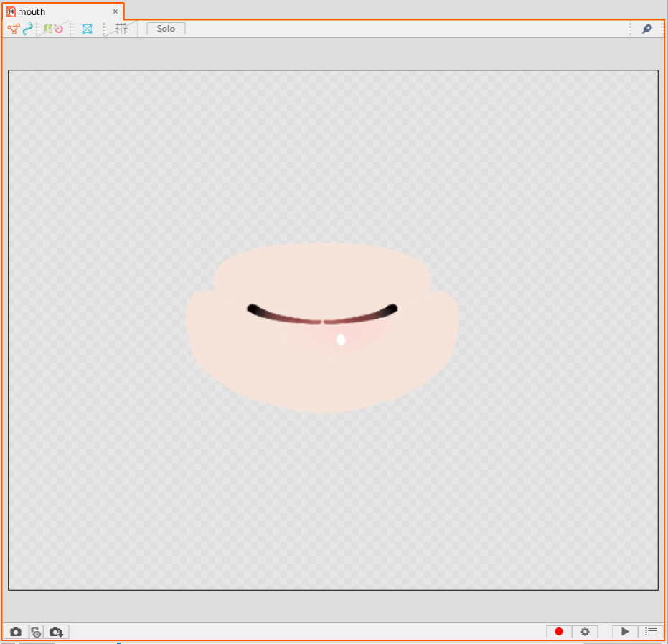Open the list menu icon beside play

click(x=651, y=631)
